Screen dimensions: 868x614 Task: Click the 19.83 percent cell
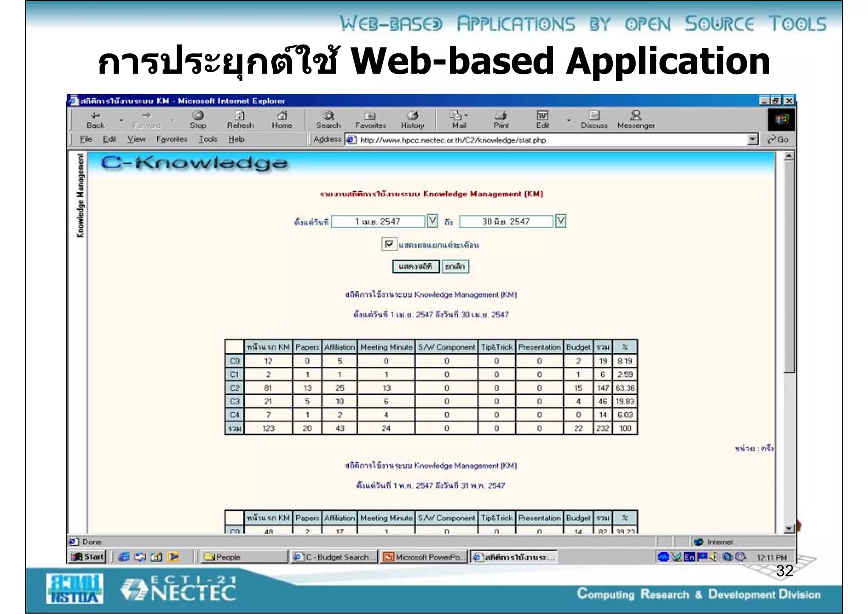(x=625, y=401)
